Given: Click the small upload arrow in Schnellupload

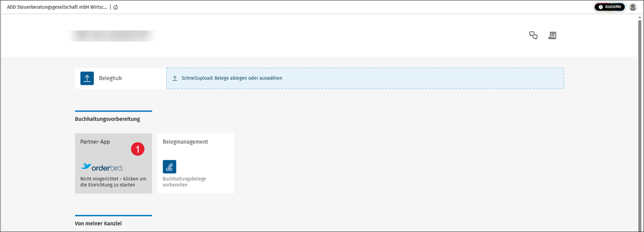Looking at the screenshot, I should tap(175, 78).
